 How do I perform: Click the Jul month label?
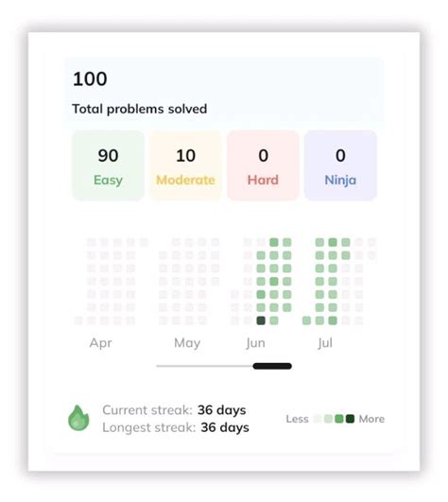pos(325,343)
